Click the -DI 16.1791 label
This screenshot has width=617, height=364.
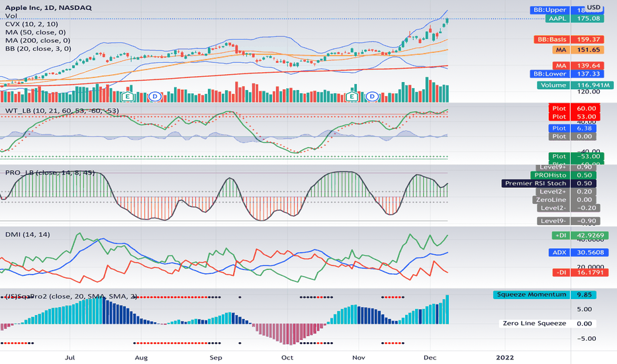[x=580, y=272]
